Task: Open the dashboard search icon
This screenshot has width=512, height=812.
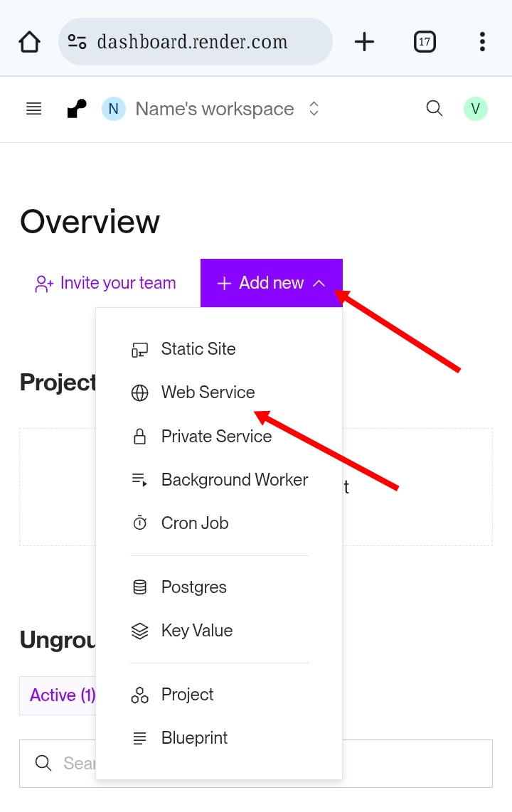Action: point(434,109)
